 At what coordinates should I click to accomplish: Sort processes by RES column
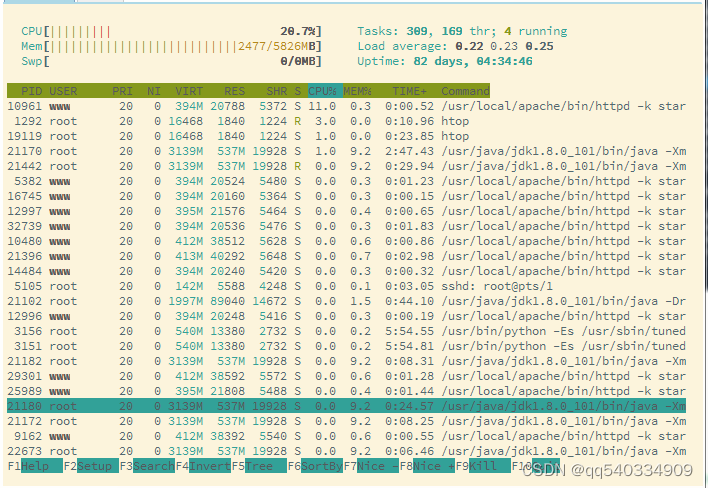(x=234, y=91)
